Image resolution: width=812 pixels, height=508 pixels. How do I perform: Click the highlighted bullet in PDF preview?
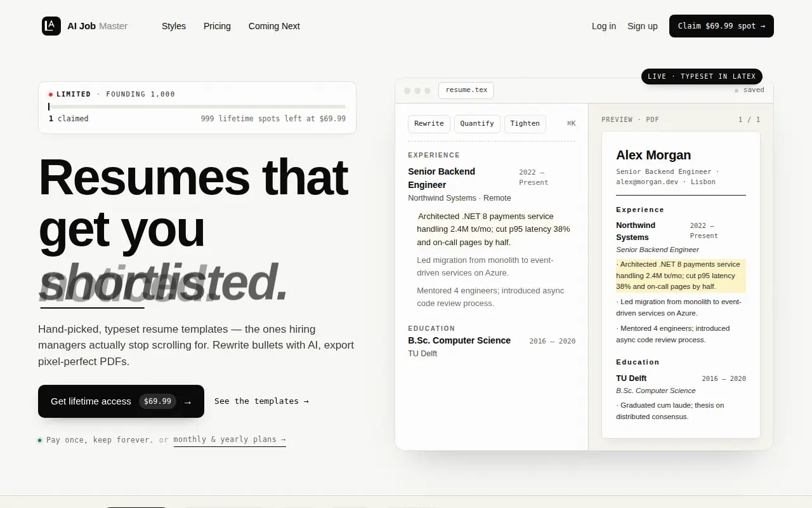point(681,276)
